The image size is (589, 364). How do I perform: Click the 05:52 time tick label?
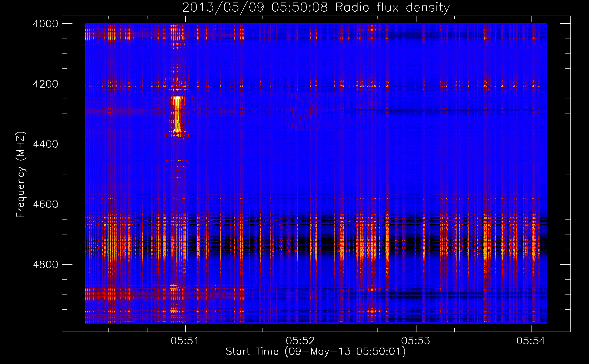301,341
